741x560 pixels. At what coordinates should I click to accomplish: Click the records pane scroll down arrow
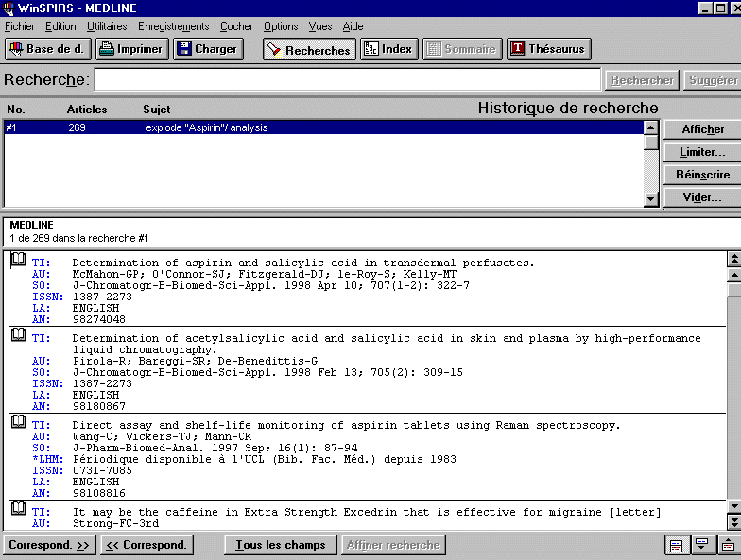point(733,506)
